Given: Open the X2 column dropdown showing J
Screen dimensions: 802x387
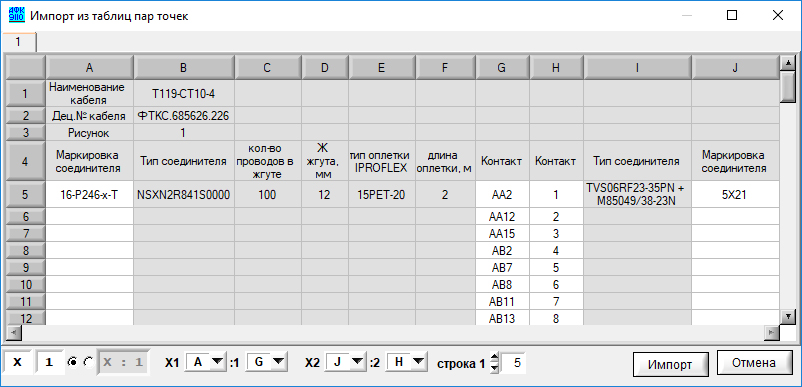Looking at the screenshot, I should point(345,362).
